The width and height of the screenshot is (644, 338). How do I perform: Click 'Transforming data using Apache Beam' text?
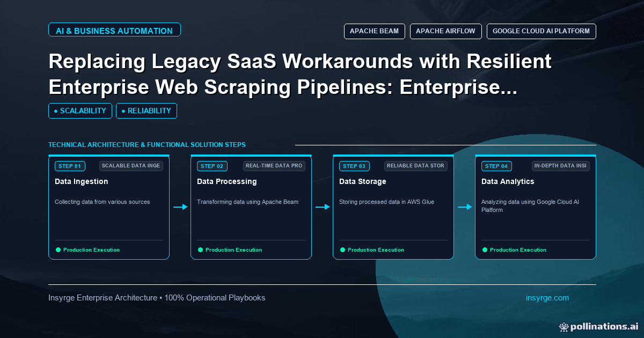(248, 202)
